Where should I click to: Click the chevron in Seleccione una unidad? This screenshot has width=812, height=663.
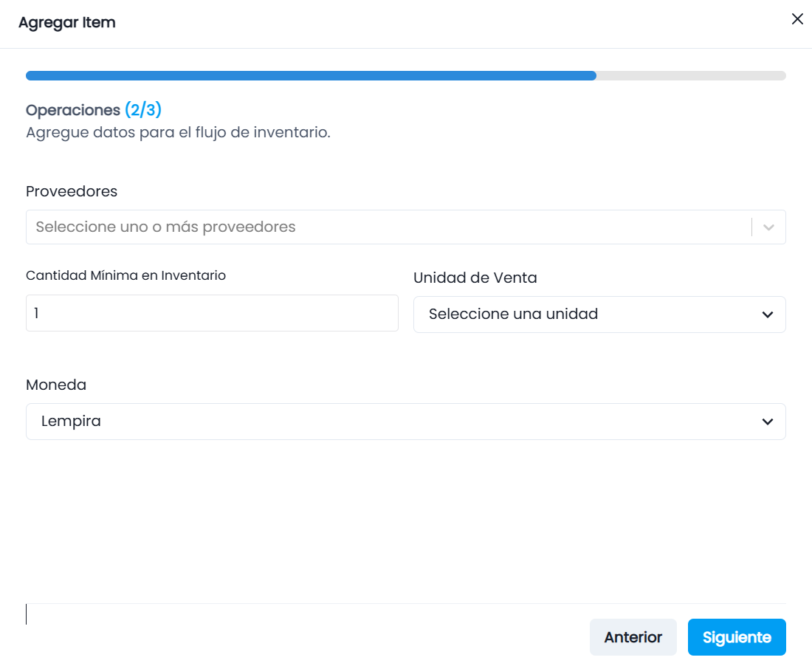coord(768,315)
